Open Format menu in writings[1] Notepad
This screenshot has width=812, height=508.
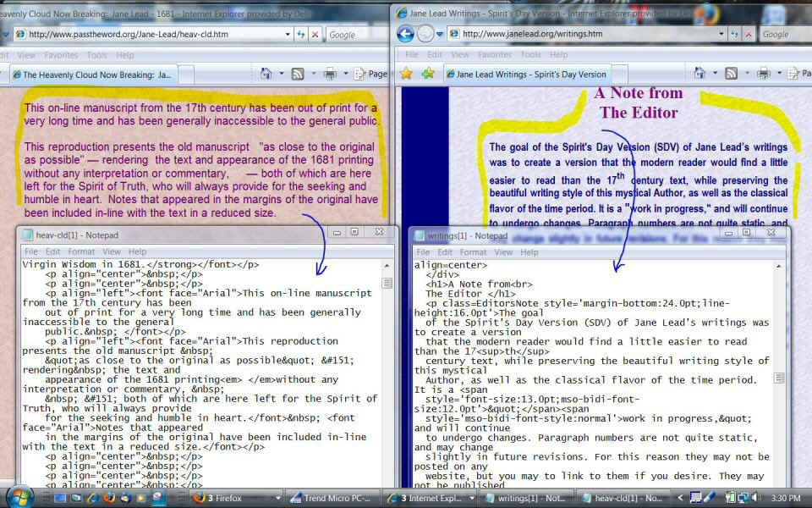coord(474,252)
